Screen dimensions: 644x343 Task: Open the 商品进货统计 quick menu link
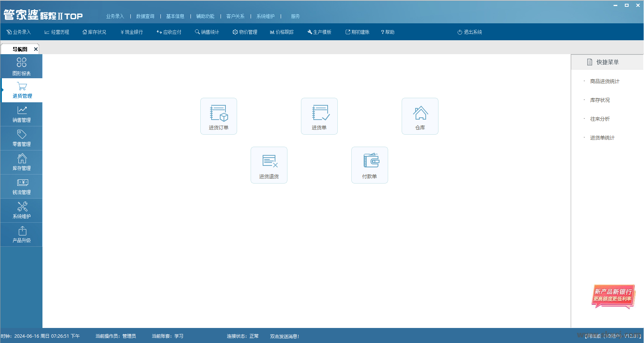click(x=605, y=81)
